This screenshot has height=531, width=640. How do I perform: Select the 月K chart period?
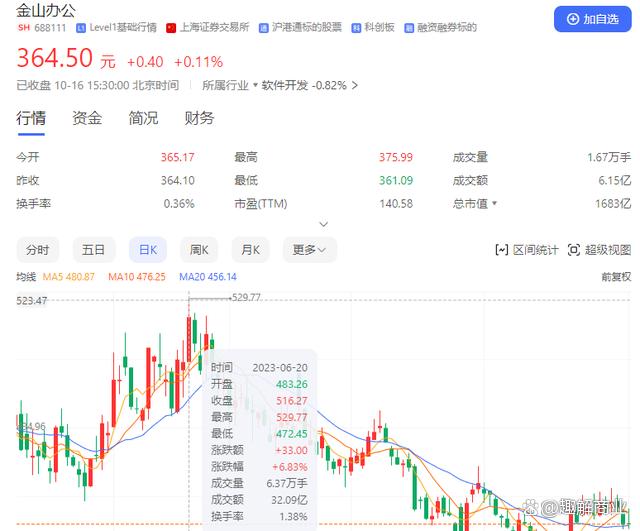pyautogui.click(x=250, y=249)
